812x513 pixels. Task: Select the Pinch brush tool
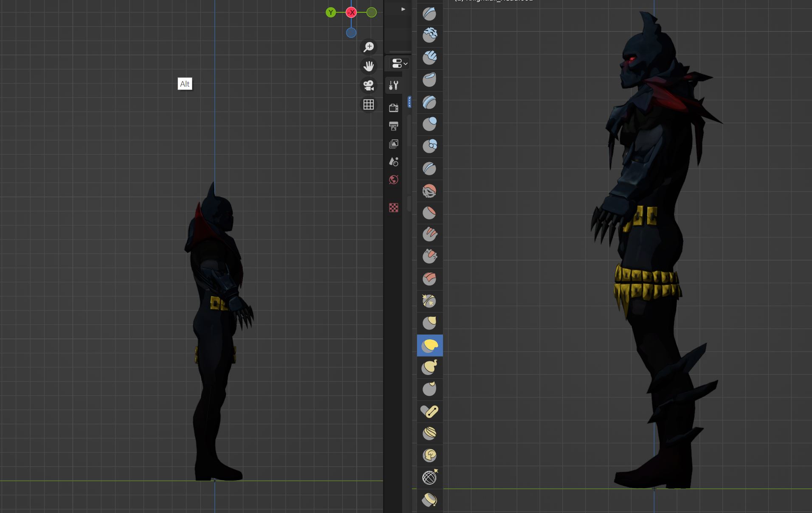click(x=429, y=301)
